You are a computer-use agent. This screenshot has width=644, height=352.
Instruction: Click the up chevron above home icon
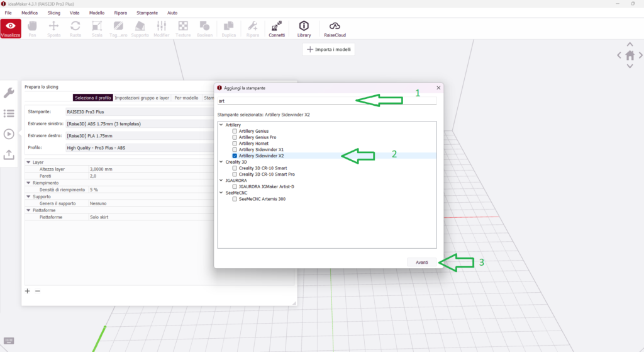630,45
